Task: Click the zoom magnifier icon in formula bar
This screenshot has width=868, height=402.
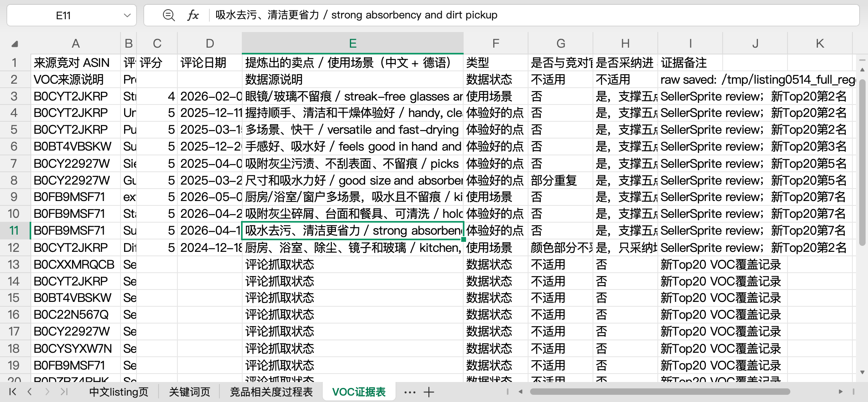Action: (x=169, y=15)
